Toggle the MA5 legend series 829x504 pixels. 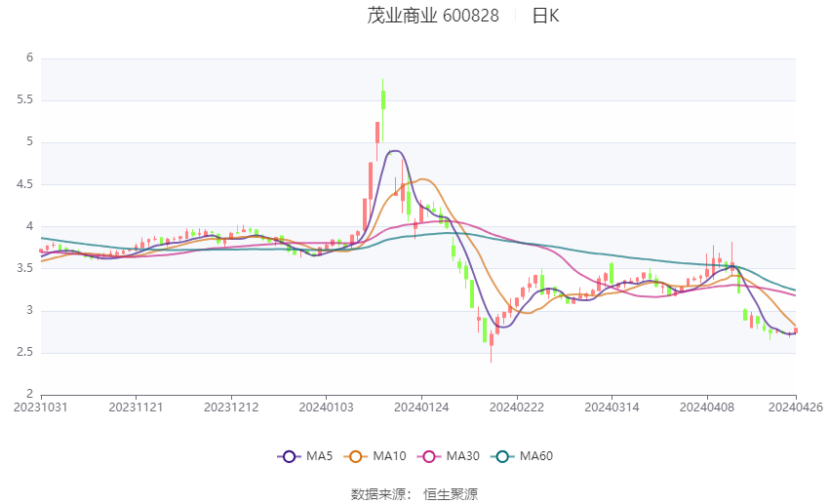click(305, 456)
